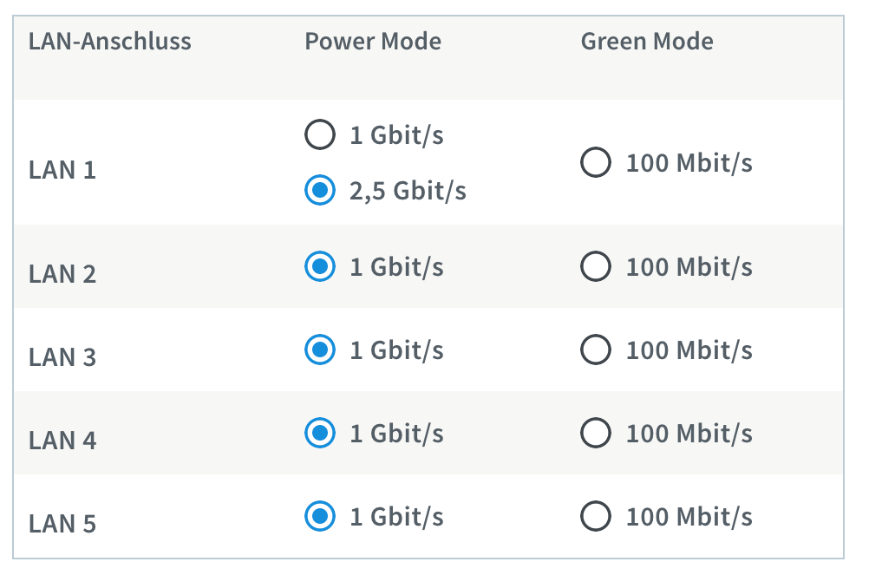The height and width of the screenshot is (588, 895).
Task: Click the "2,5 Gbit/s" text label
Action: point(408,191)
